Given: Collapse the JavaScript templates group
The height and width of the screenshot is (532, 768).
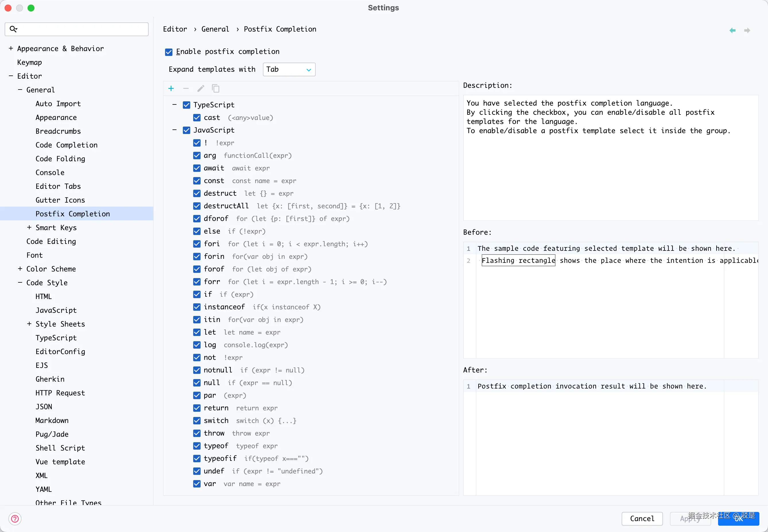Looking at the screenshot, I should tap(174, 130).
